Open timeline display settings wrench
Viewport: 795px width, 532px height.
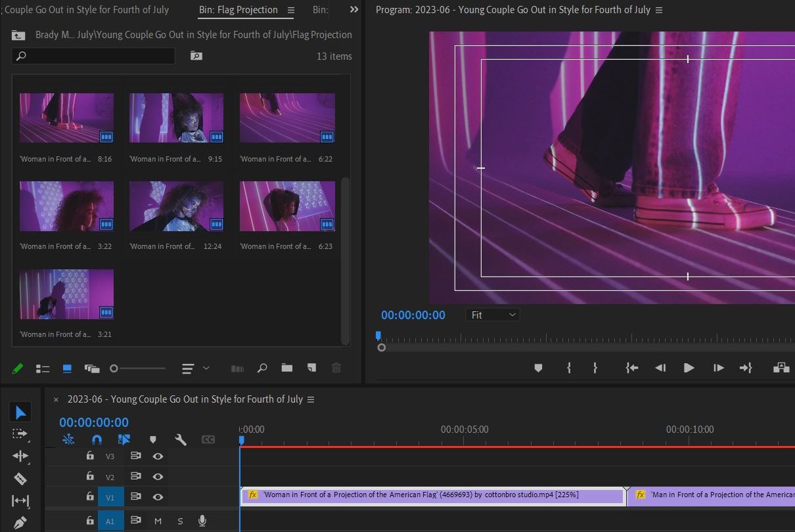click(181, 439)
